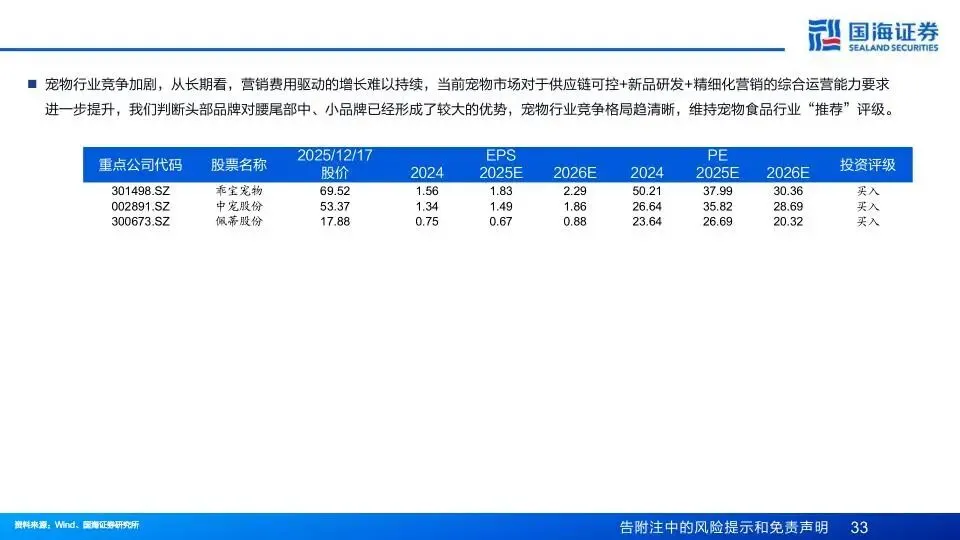This screenshot has width=960, height=540.
Task: Select the EPS value 2.29
Action: 575,191
